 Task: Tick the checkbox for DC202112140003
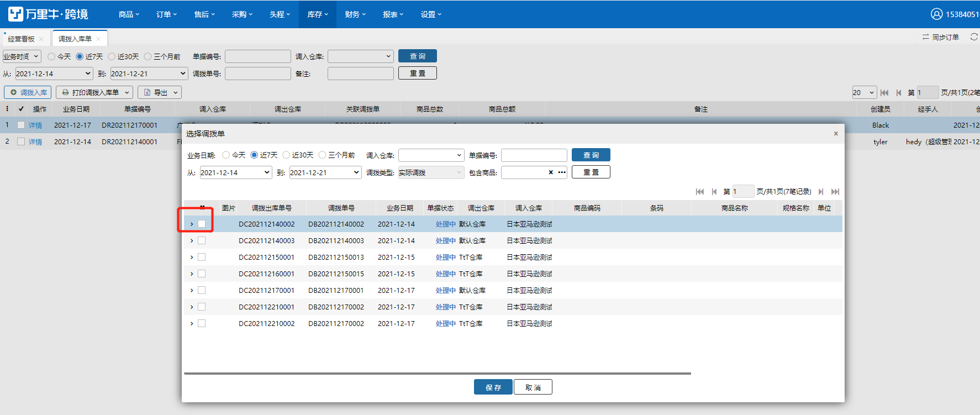click(x=202, y=240)
